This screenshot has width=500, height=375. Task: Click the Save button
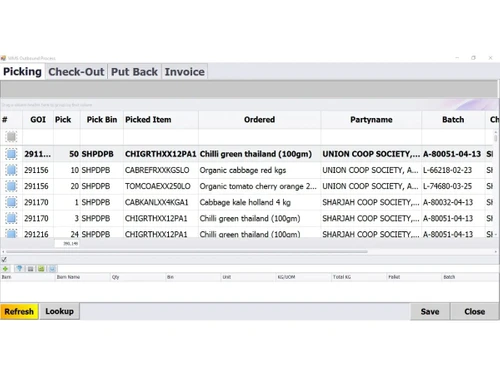pyautogui.click(x=430, y=311)
